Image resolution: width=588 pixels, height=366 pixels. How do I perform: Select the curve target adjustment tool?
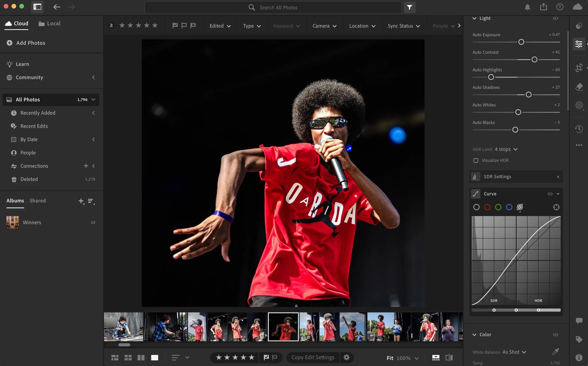[x=556, y=207]
